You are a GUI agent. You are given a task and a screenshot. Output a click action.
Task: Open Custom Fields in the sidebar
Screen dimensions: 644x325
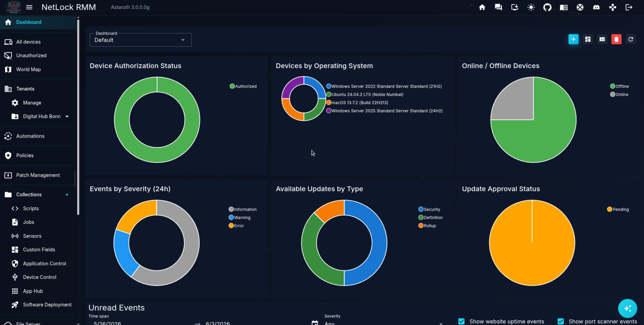coord(39,250)
